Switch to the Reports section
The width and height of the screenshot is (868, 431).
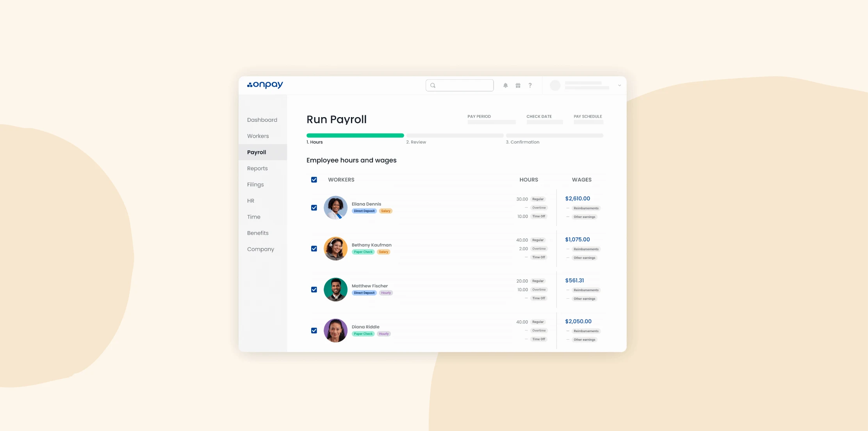257,168
